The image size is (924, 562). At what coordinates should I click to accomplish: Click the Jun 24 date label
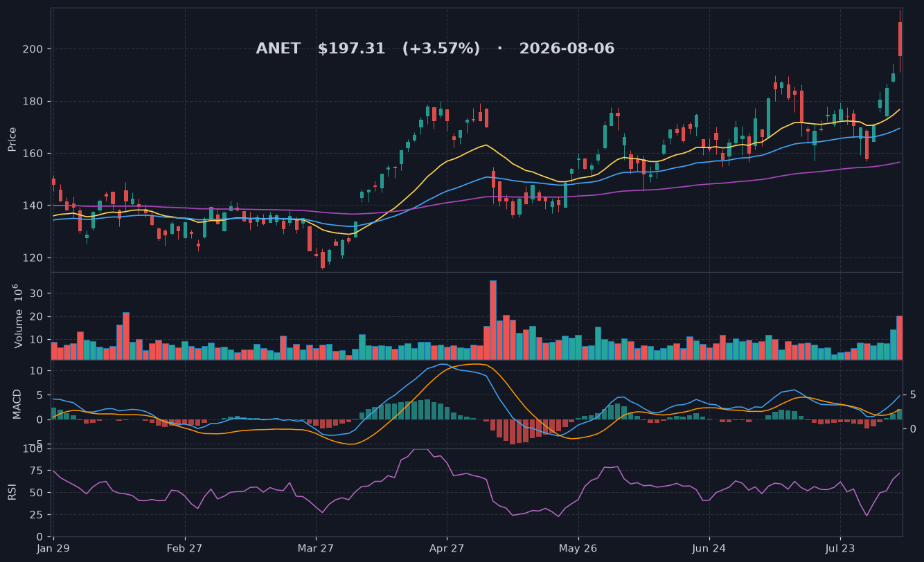709,548
